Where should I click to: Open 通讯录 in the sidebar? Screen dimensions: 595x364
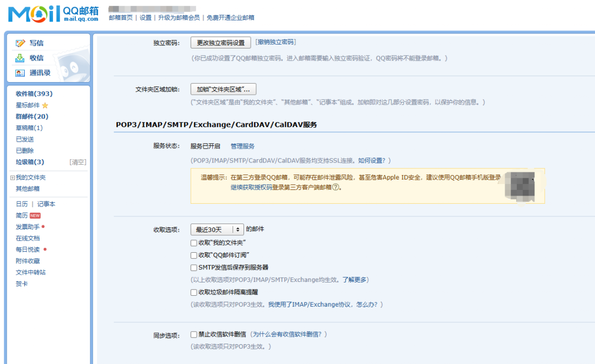click(40, 73)
